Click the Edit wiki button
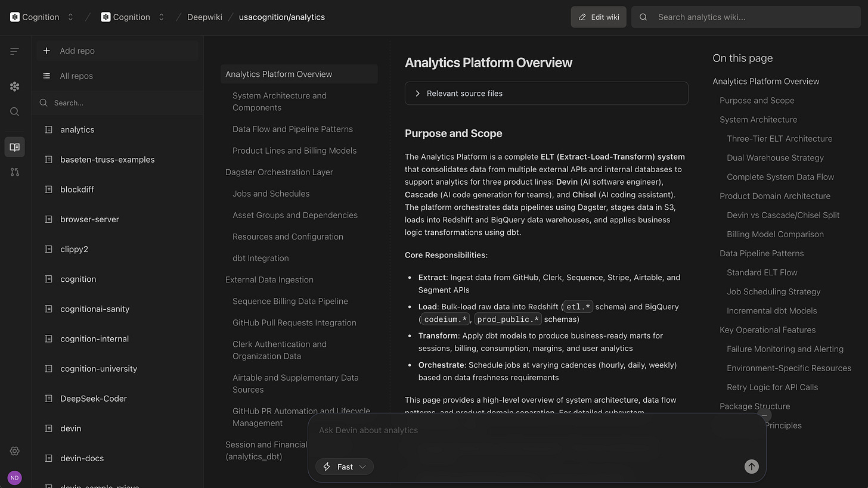The width and height of the screenshot is (868, 488). 599,17
